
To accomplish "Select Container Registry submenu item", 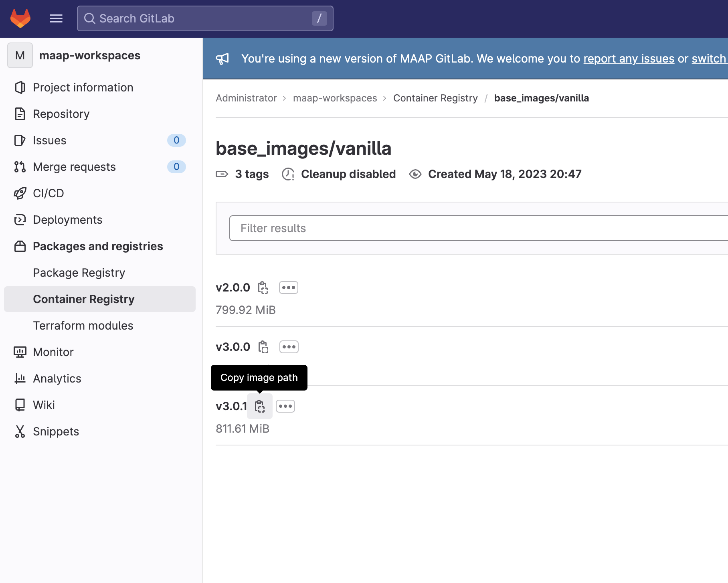I will (99, 299).
